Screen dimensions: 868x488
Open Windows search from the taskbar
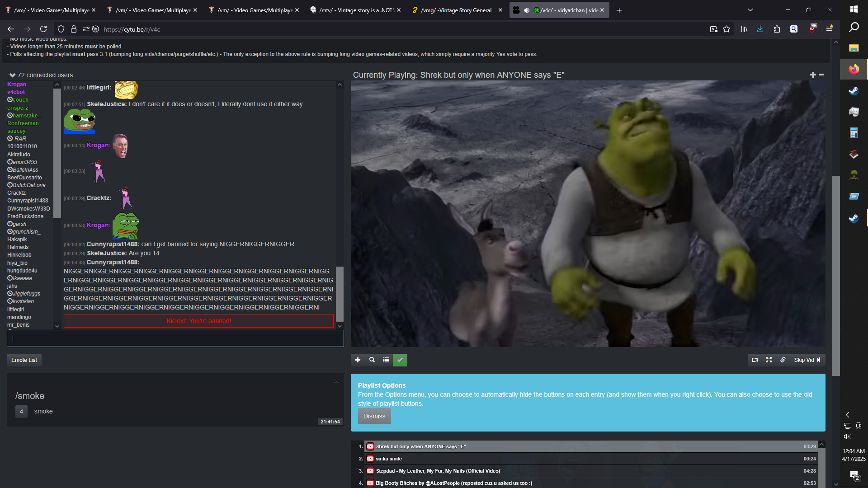854,27
